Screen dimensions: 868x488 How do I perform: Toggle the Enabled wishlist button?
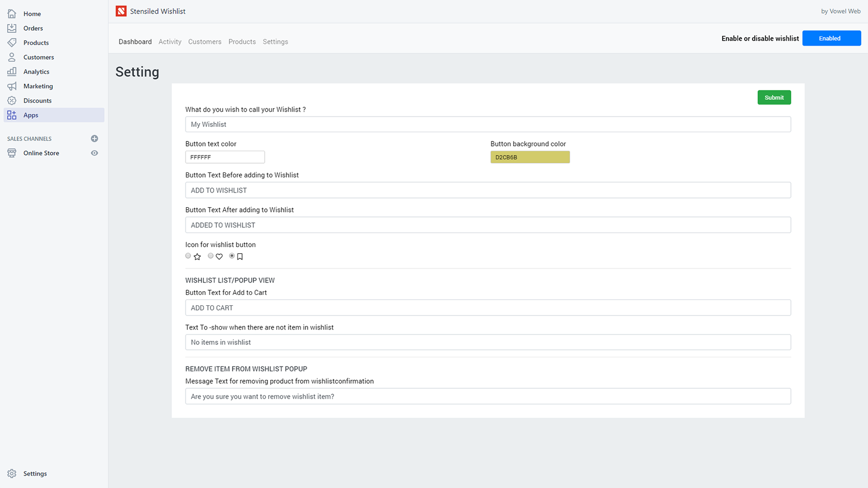pos(831,38)
